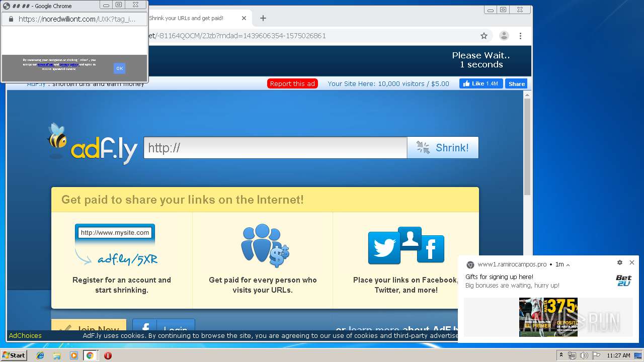Click the adf.ly/5XR link illustration

click(116, 245)
